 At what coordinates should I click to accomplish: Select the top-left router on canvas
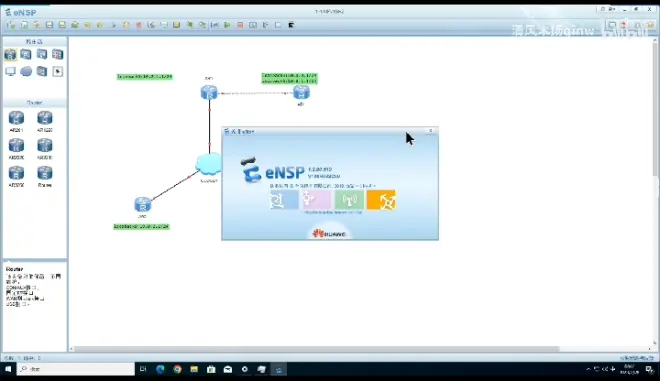209,92
